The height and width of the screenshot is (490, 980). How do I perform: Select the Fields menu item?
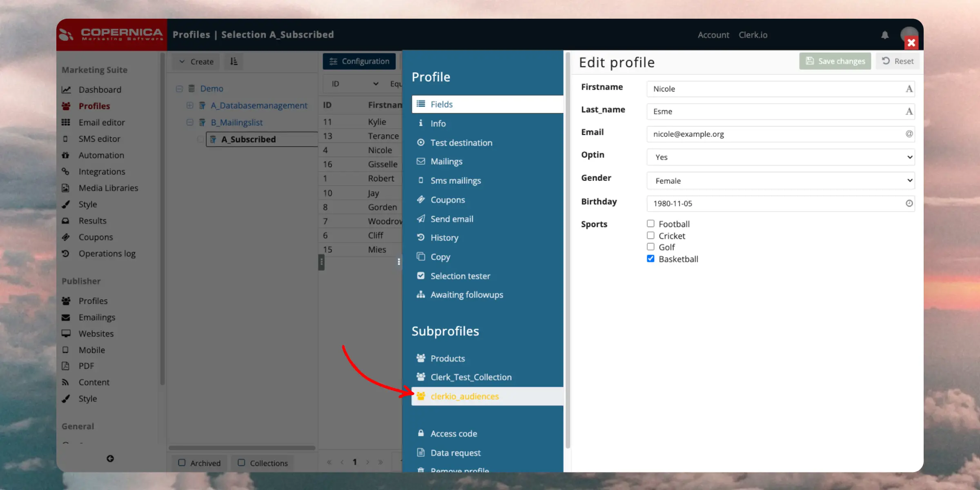click(x=441, y=104)
